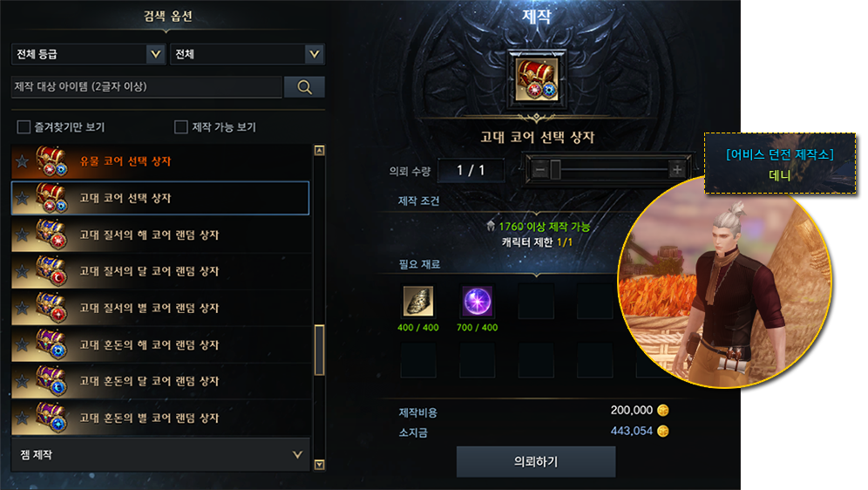The image size is (868, 490).
Task: Favorite star for 유물 코어 선택 상자
Action: tap(22, 161)
